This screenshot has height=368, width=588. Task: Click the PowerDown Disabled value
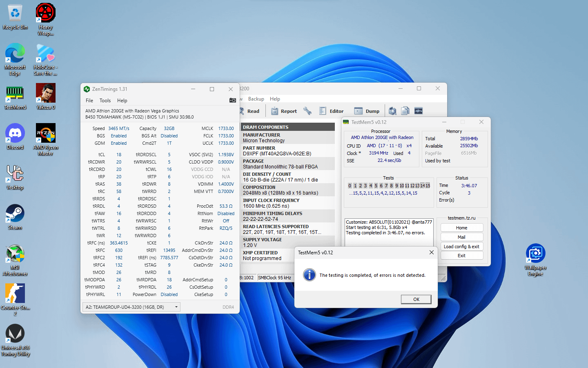[x=169, y=294]
